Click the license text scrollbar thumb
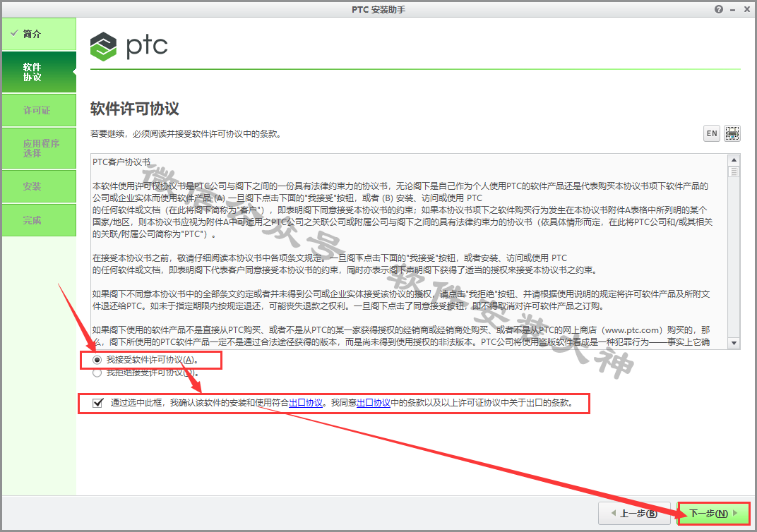757x532 pixels. pyautogui.click(x=734, y=171)
